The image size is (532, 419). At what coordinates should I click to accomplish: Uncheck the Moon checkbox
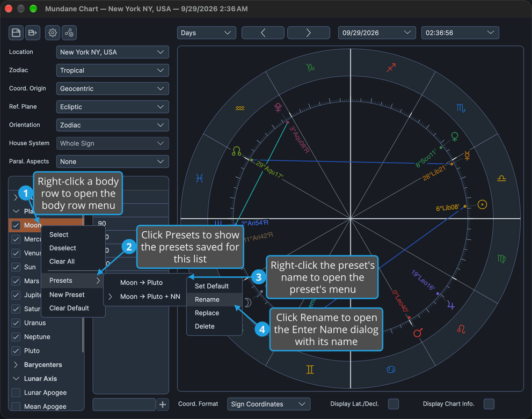[x=16, y=225]
